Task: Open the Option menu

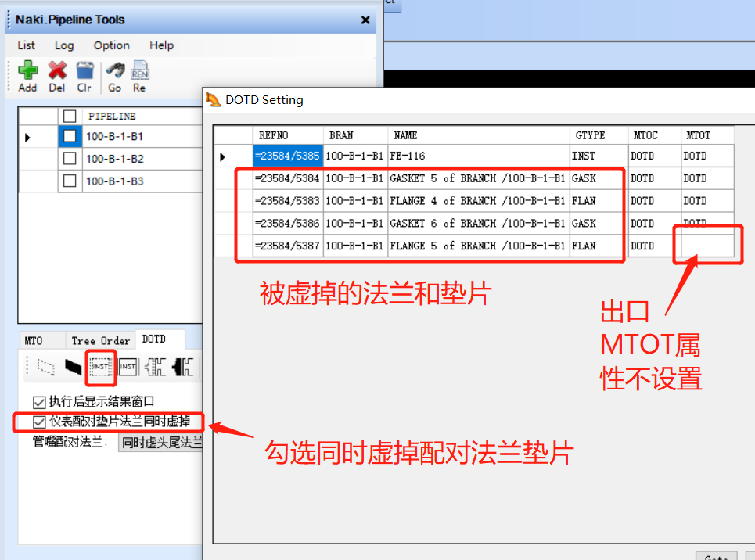Action: 112,45
